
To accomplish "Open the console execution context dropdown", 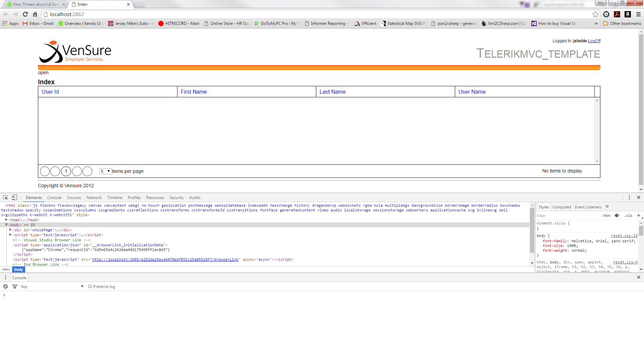I will [52, 286].
